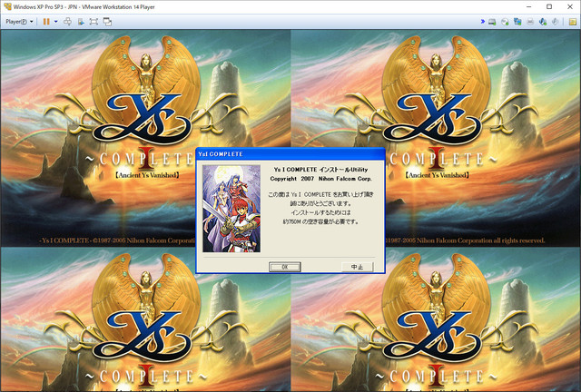Click the character artwork in installer dialog
The width and height of the screenshot is (581, 392).
[231, 209]
